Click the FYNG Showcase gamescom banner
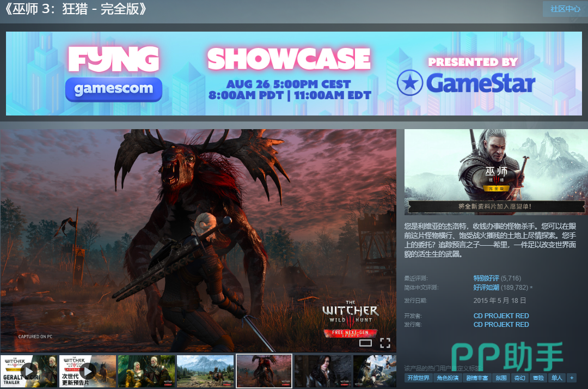Image resolution: width=588 pixels, height=389 pixels. 294,73
